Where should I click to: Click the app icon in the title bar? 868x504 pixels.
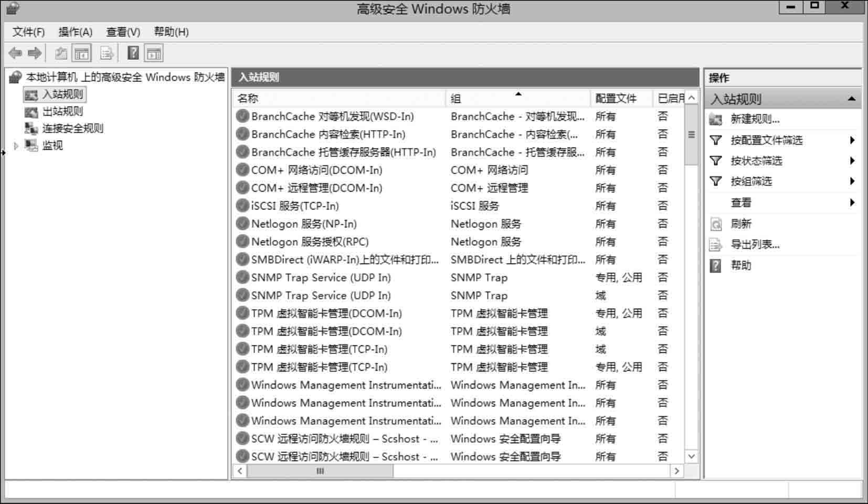tap(13, 8)
